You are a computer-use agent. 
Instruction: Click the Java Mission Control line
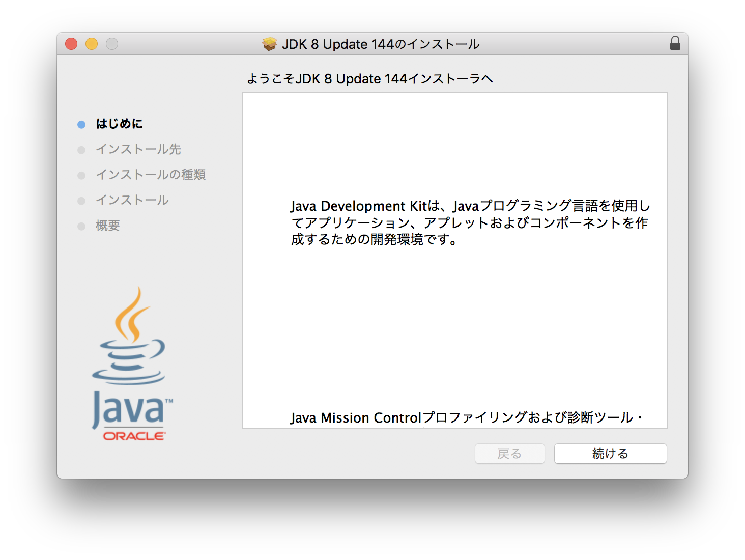tap(466, 417)
